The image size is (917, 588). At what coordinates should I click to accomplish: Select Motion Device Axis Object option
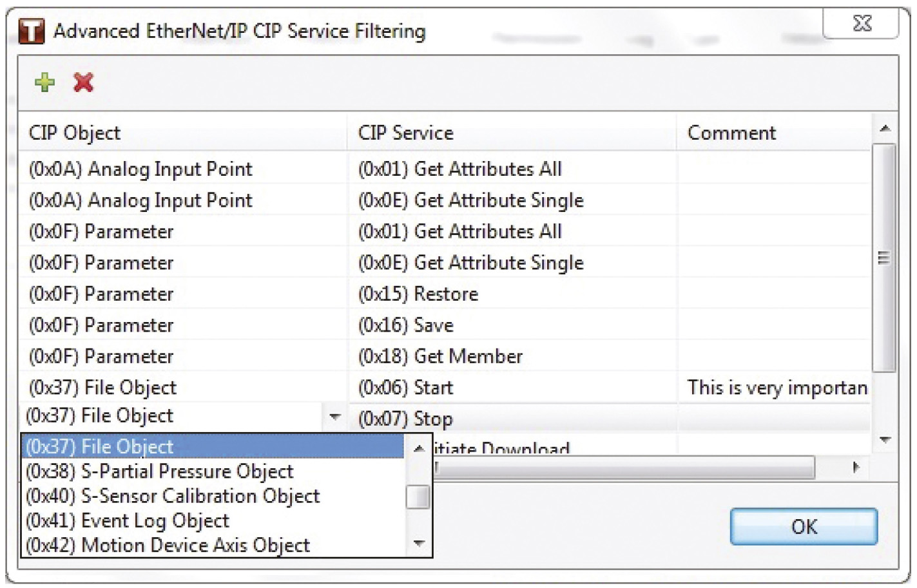point(168,545)
